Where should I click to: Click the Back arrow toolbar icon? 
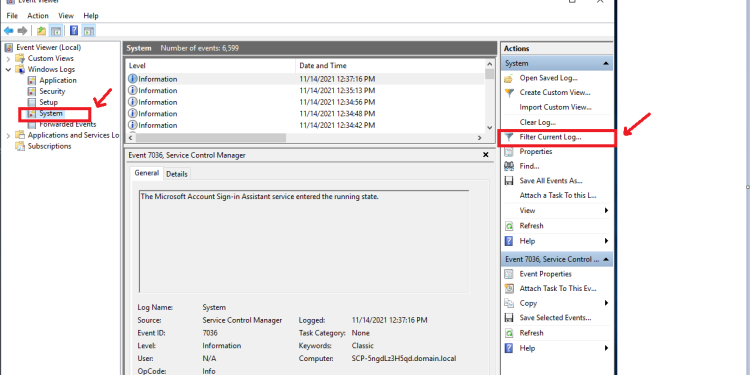pyautogui.click(x=9, y=31)
